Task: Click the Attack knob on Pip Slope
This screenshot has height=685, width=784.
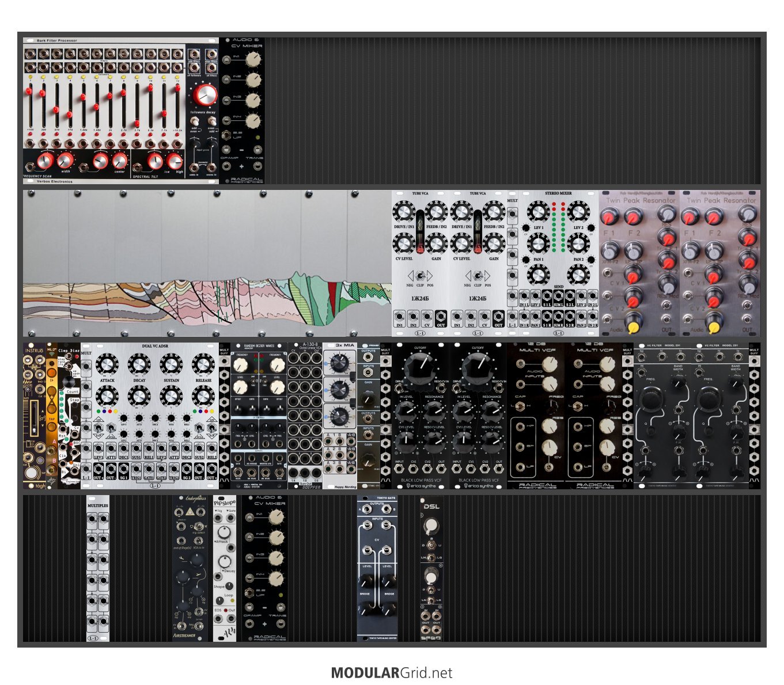Action: tap(224, 531)
